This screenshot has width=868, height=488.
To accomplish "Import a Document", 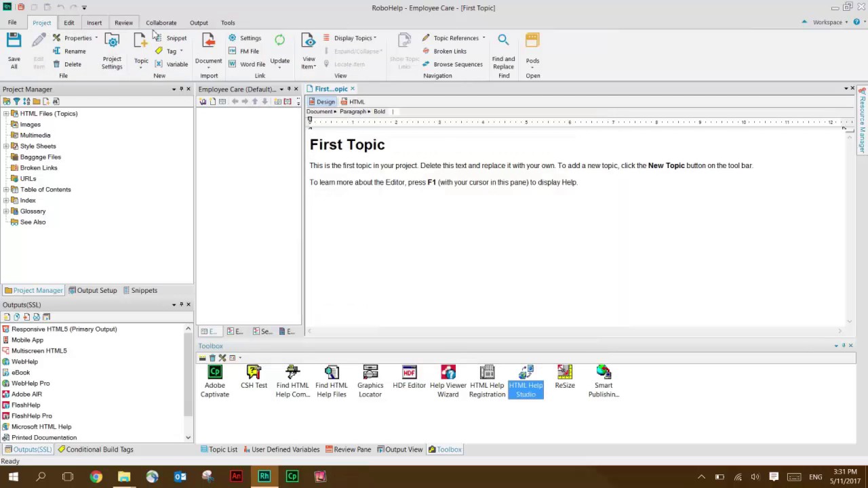I will [x=208, y=50].
